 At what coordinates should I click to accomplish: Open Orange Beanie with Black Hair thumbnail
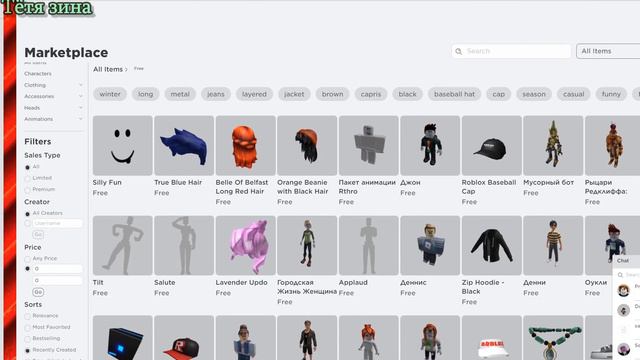tap(307, 145)
